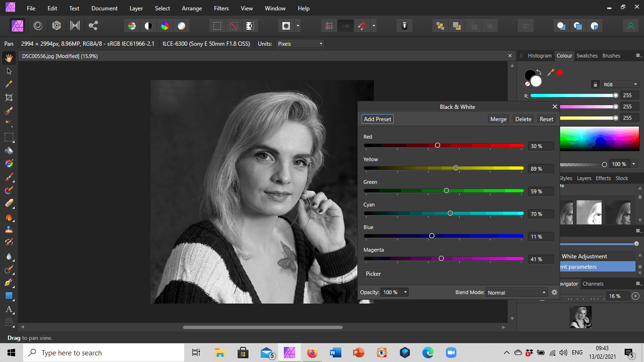Enable snapping with the magnet icon
This screenshot has width=644, height=362.
tap(363, 25)
